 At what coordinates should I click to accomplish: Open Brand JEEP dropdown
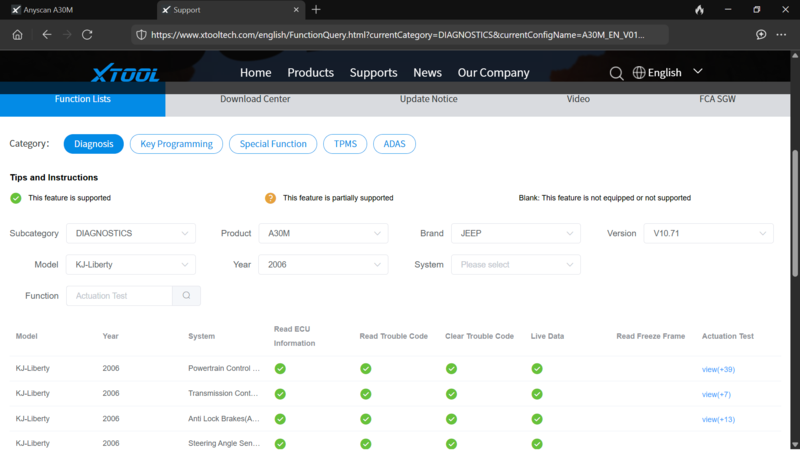pyautogui.click(x=516, y=233)
